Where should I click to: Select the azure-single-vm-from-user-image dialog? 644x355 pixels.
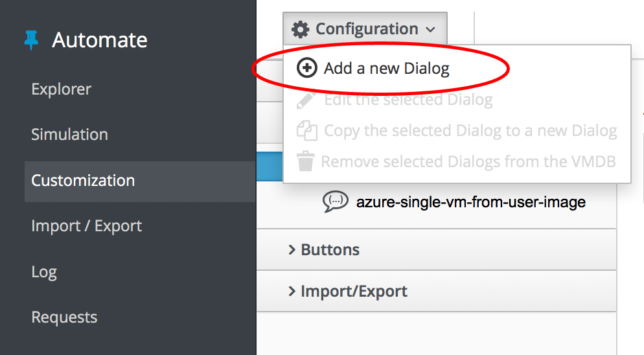point(470,202)
